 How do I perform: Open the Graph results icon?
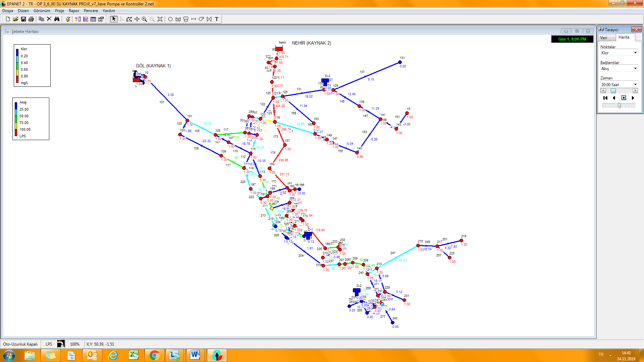pyautogui.click(x=86, y=19)
